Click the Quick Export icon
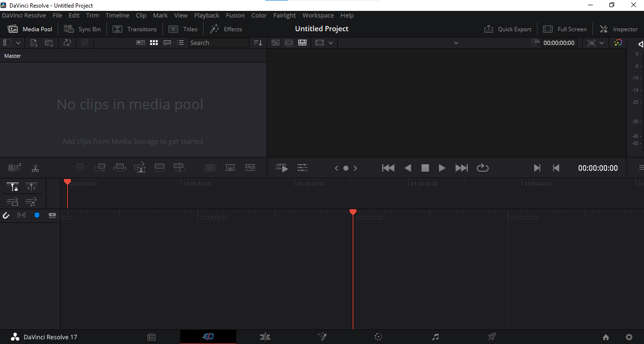 pyautogui.click(x=508, y=29)
